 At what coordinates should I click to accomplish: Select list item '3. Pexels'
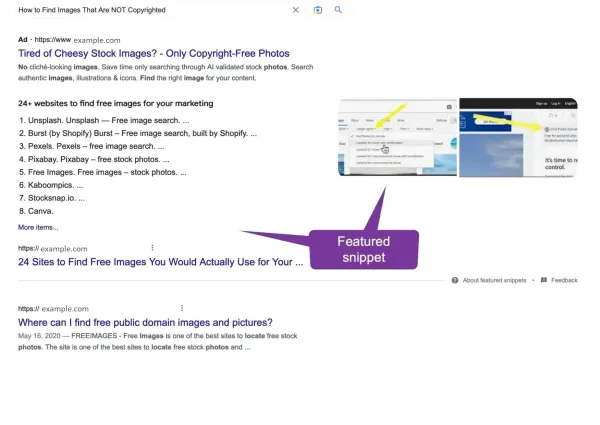91,147
